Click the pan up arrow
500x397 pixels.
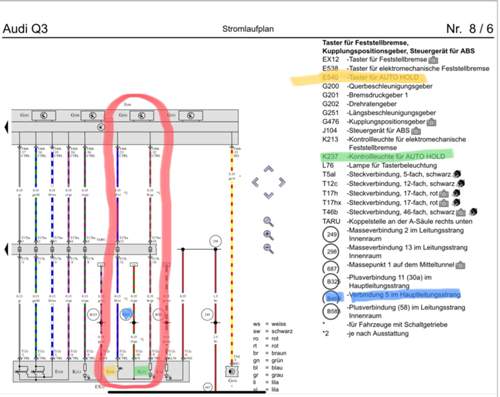(269, 169)
